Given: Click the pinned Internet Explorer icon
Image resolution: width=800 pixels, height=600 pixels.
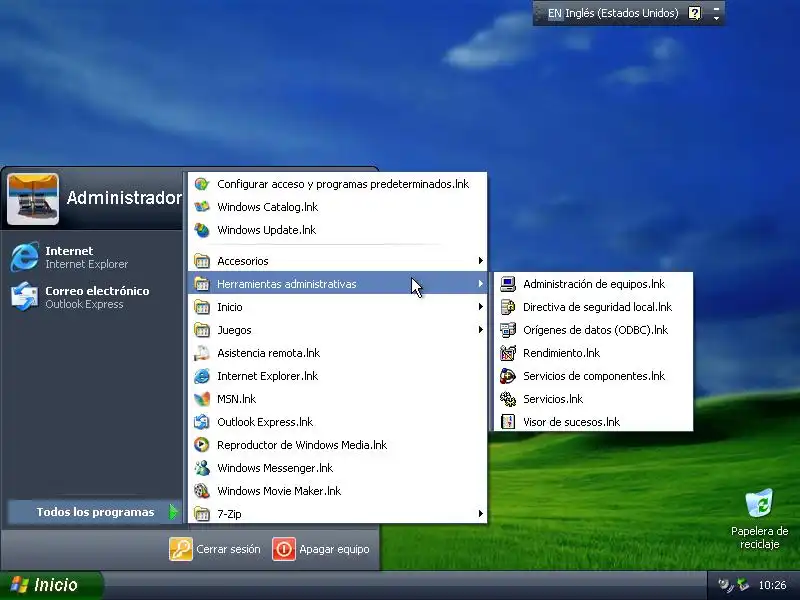Looking at the screenshot, I should 24,257.
